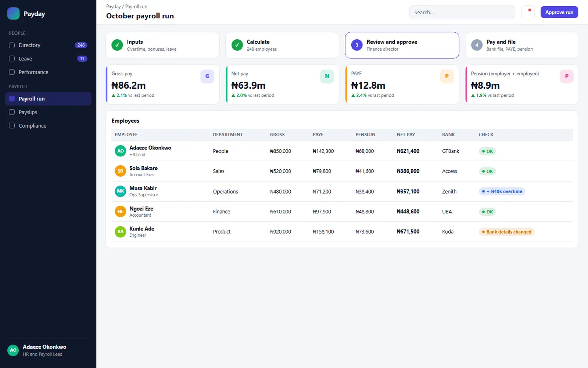Click the Payday logo icon
The height and width of the screenshot is (368, 588).
click(13, 14)
